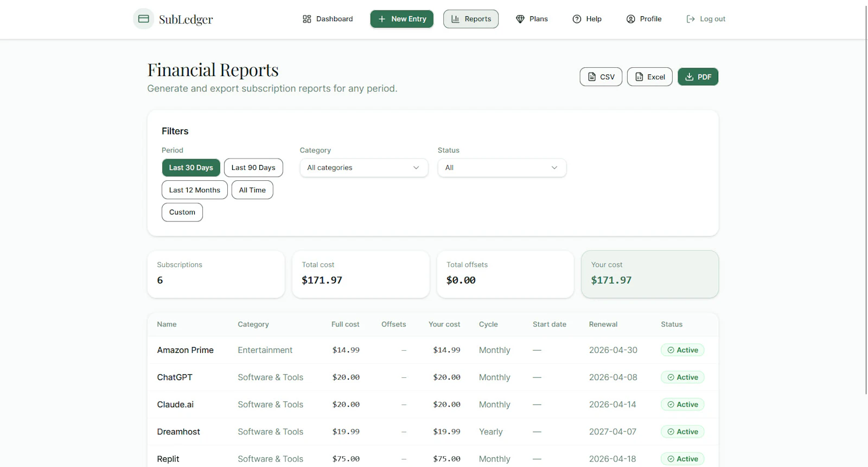Viewport: 868px width, 467px height.
Task: Click the Claude.ai row name
Action: (175, 405)
